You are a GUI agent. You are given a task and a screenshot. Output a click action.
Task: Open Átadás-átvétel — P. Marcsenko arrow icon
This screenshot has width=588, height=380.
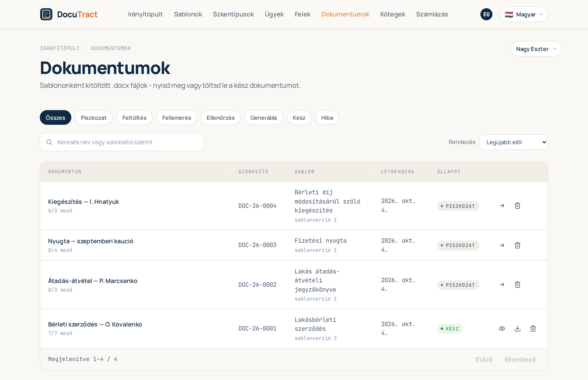click(x=502, y=285)
